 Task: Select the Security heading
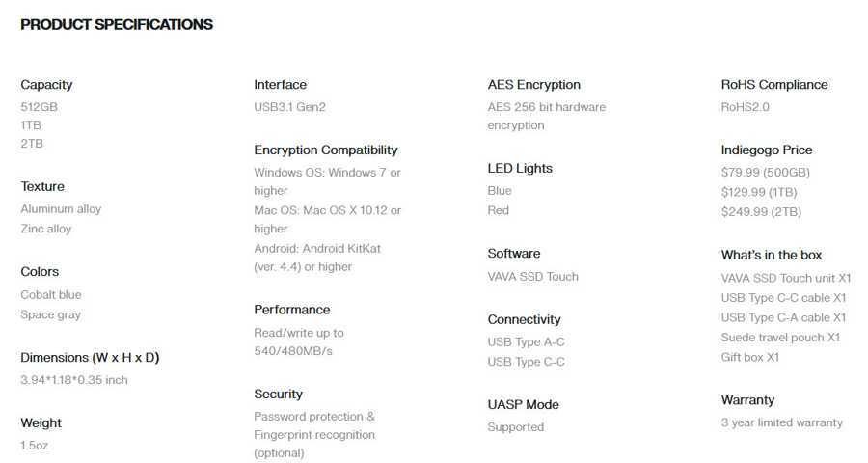click(278, 395)
